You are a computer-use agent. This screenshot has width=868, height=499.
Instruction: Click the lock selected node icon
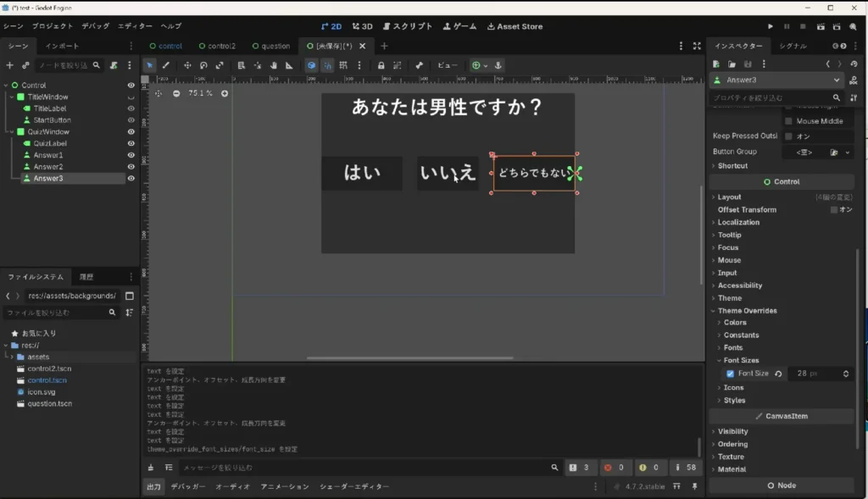click(x=381, y=65)
